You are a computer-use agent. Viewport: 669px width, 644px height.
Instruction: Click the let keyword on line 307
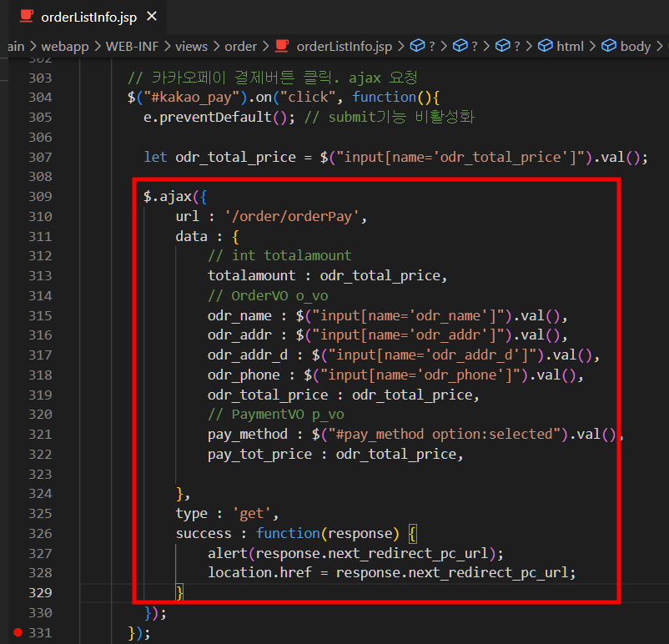coord(155,157)
